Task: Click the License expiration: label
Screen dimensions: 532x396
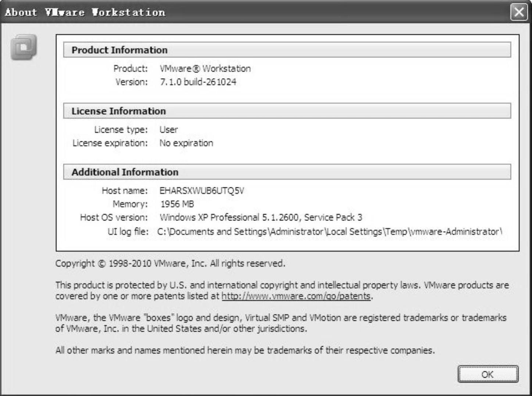Action: pos(110,143)
